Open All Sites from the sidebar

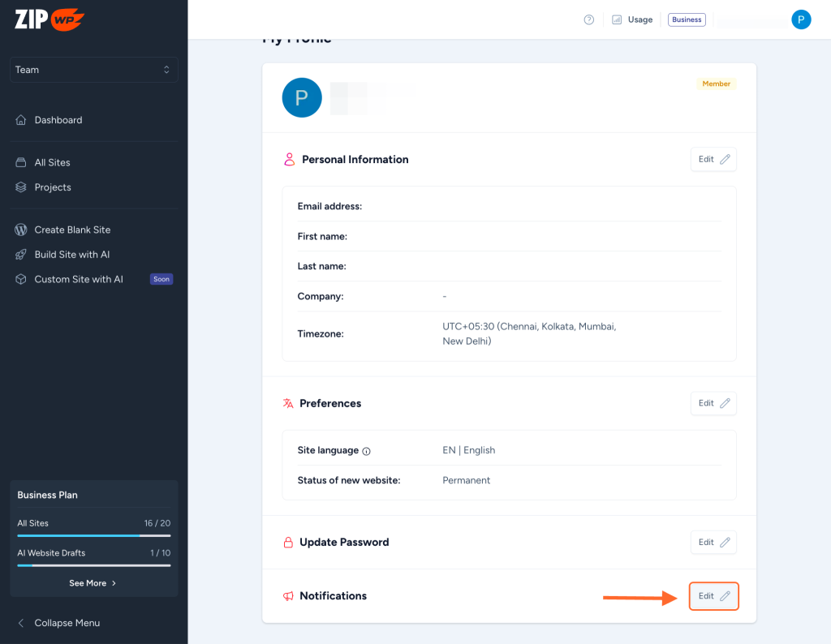point(52,162)
